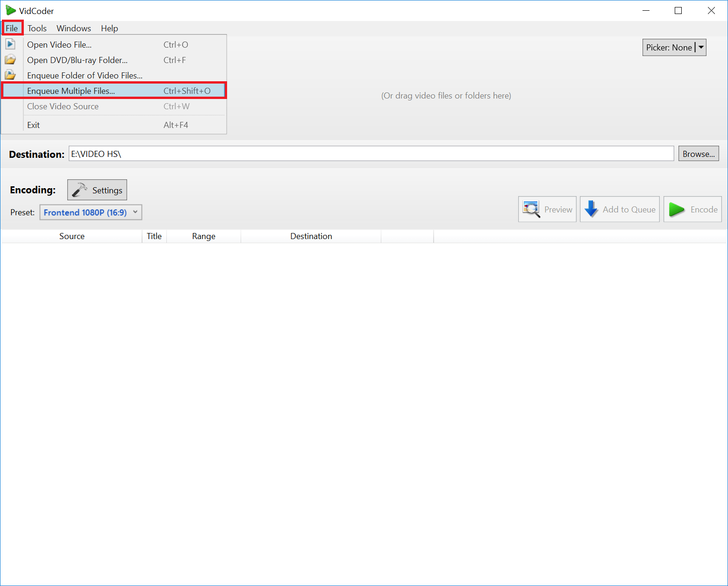This screenshot has width=728, height=586.
Task: Click into the Destination path field
Action: [371, 154]
